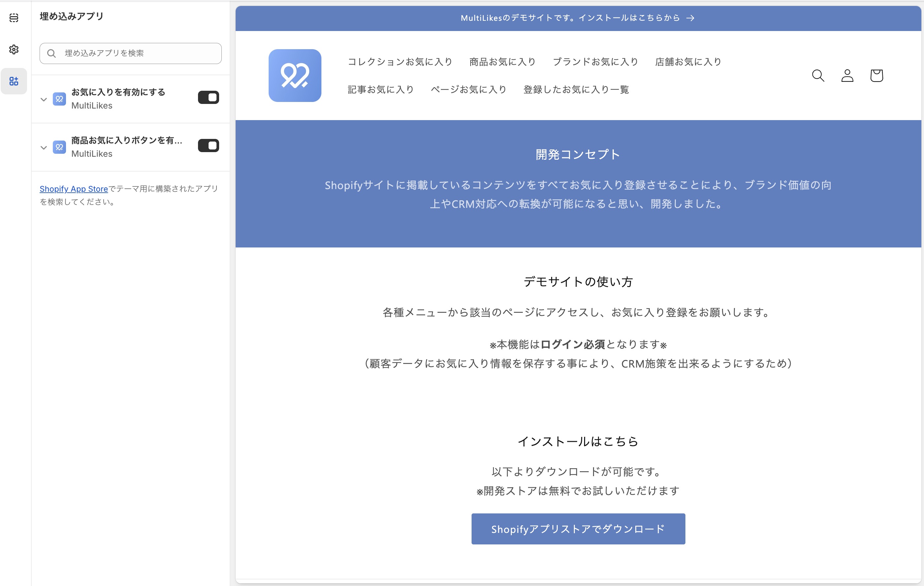Follow the Shopify App Store link
924x586 pixels.
(x=74, y=189)
